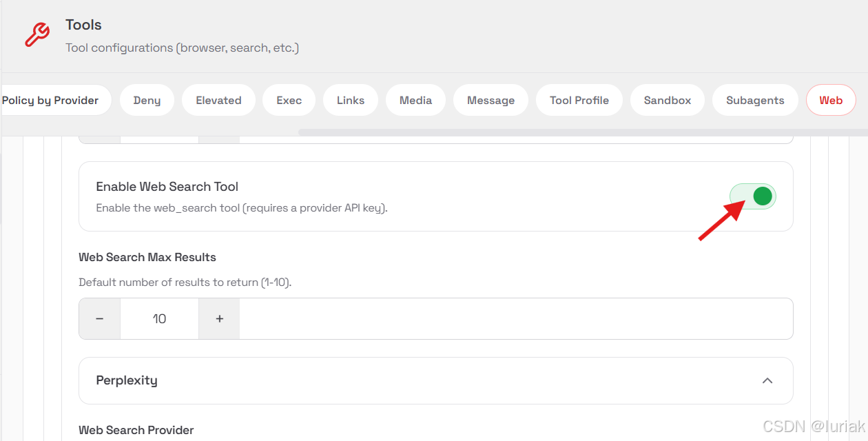Open the Policy by Provider tab
Screen dimensions: 868x441
point(55,101)
